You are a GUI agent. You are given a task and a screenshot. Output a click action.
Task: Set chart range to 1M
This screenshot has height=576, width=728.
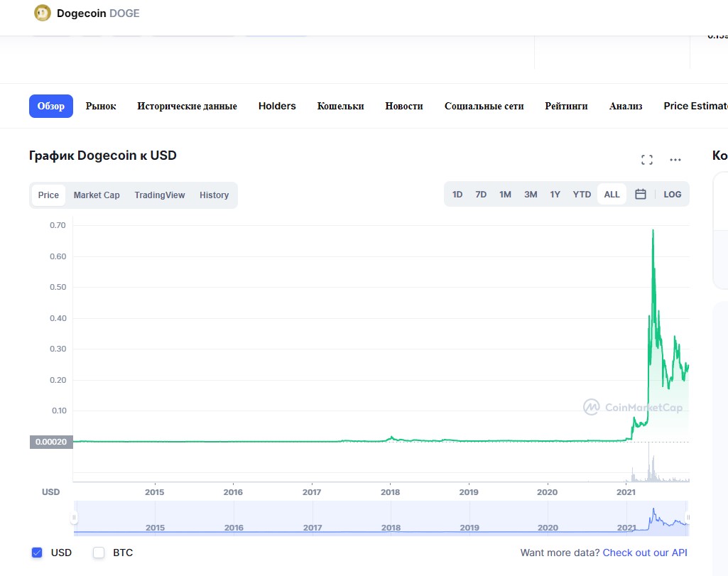tap(505, 195)
